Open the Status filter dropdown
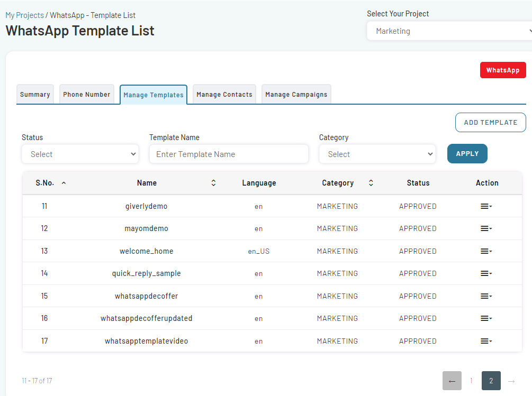The width and height of the screenshot is (532, 396). click(x=80, y=154)
